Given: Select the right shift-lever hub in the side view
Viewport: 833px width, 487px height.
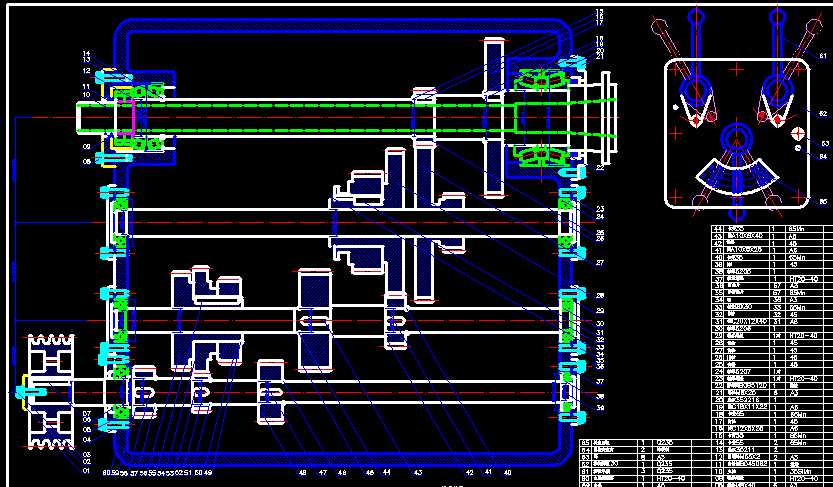Looking at the screenshot, I should [x=777, y=91].
